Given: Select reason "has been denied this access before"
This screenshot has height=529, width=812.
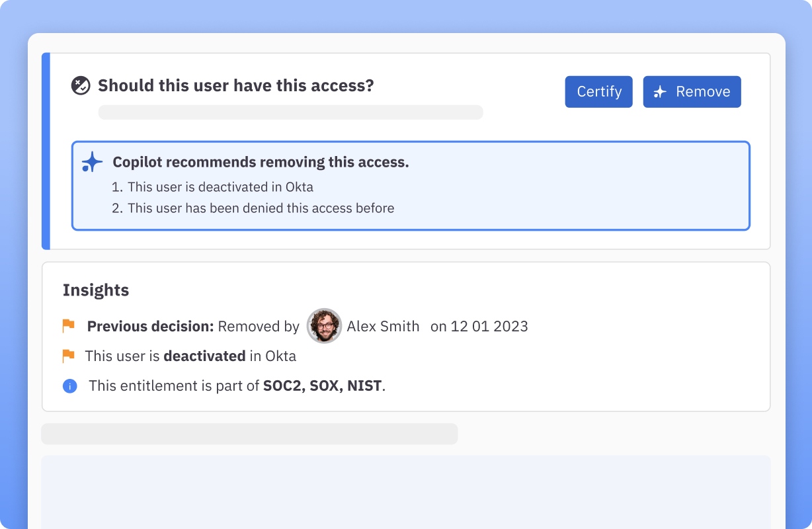Looking at the screenshot, I should 261,208.
